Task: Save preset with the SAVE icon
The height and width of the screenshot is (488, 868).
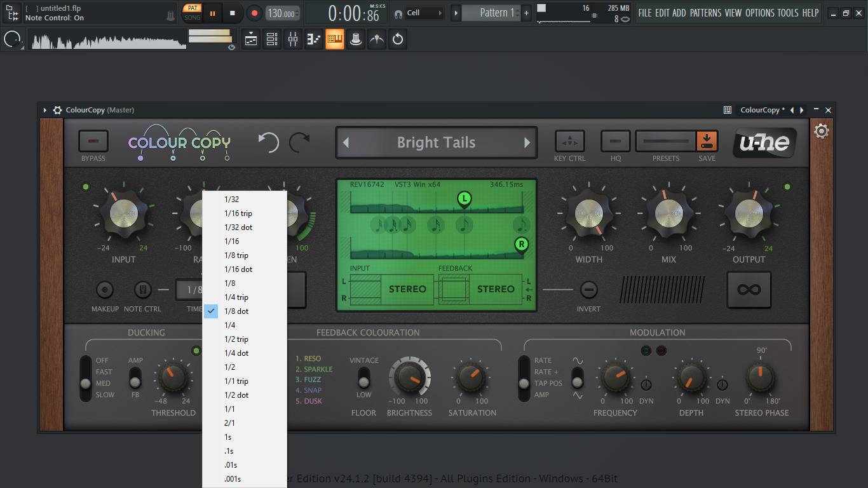Action: [706, 141]
